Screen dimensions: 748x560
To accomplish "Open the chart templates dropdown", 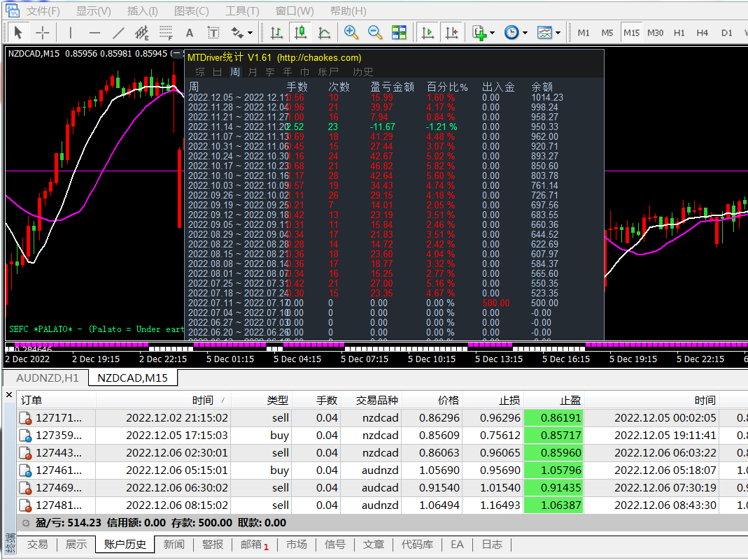I will coord(558,33).
